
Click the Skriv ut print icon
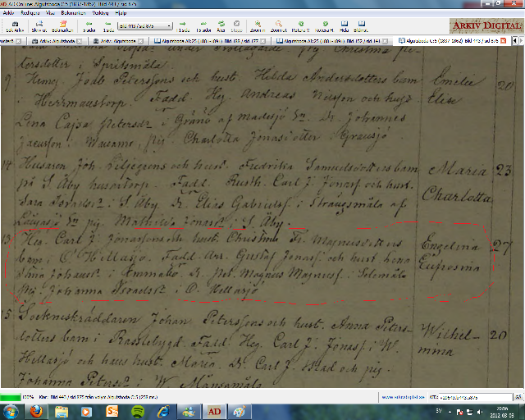(x=38, y=25)
